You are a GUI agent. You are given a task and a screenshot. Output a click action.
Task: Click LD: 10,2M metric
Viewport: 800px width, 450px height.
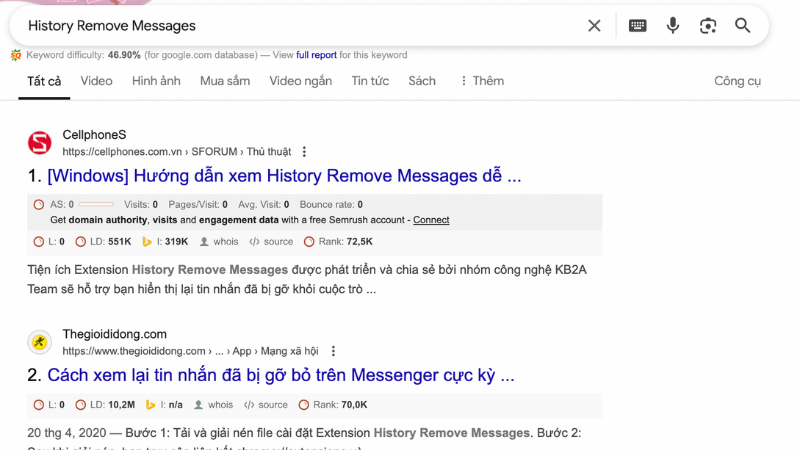(x=105, y=405)
